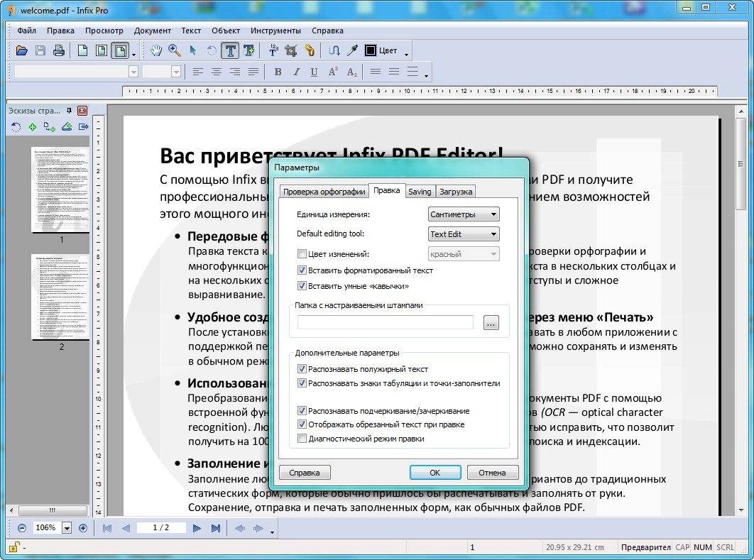Click browse '...' button for stamps folder
754x560 pixels.
pyautogui.click(x=491, y=323)
